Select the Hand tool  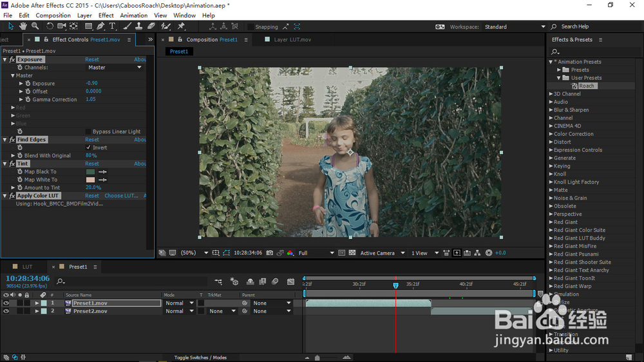pyautogui.click(x=23, y=26)
